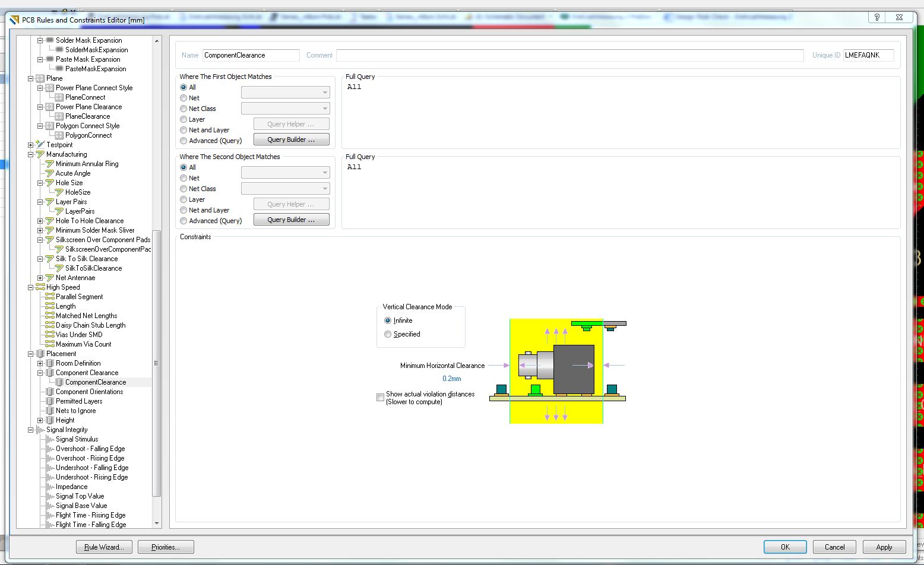Open first object Query Builder
Screen dimensions: 924x565
click(291, 139)
